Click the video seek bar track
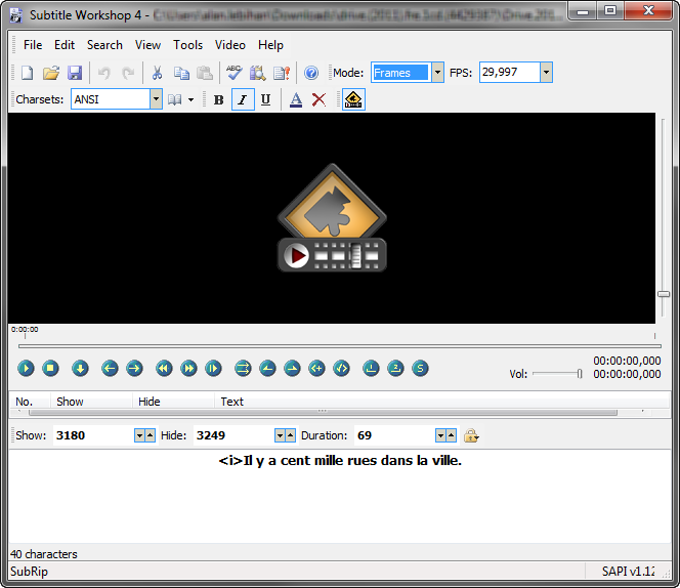This screenshot has width=680, height=588. click(340, 346)
